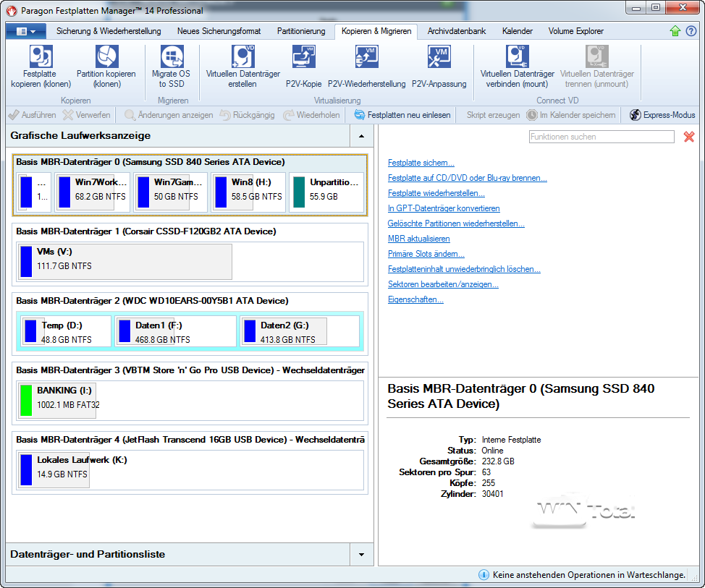
Task: Click the Festplatte kopieren (klonen) icon
Action: [41, 57]
